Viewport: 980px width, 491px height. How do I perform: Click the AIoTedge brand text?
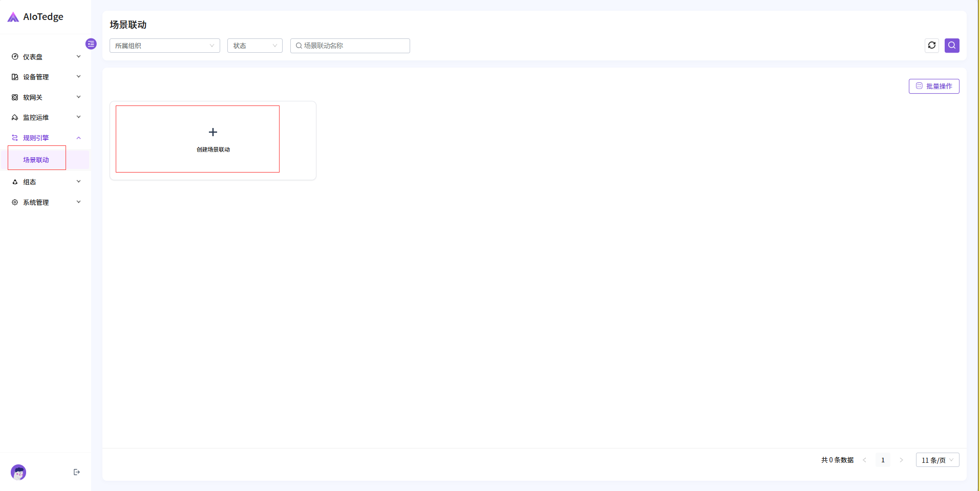[43, 17]
